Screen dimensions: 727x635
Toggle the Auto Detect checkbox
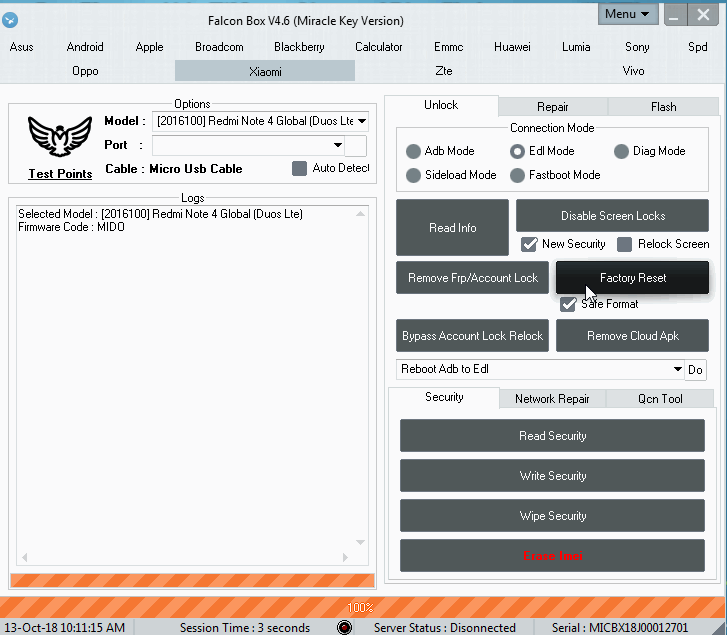pyautogui.click(x=300, y=168)
